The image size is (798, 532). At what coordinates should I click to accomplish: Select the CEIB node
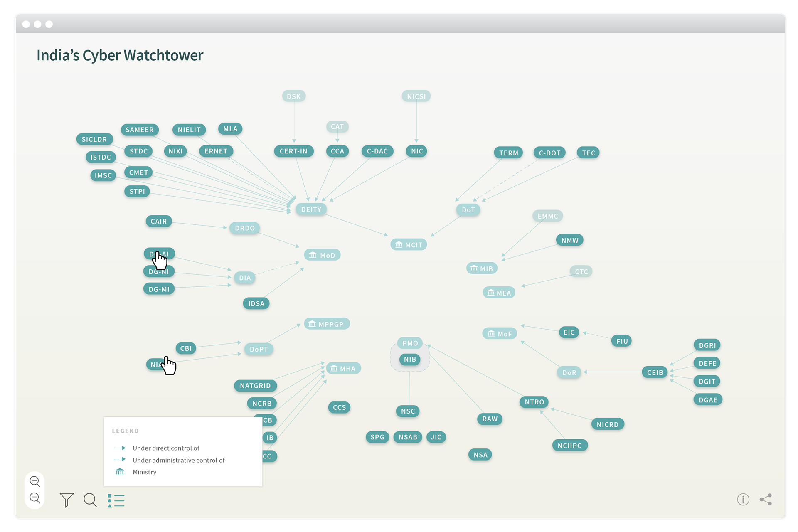(x=655, y=372)
